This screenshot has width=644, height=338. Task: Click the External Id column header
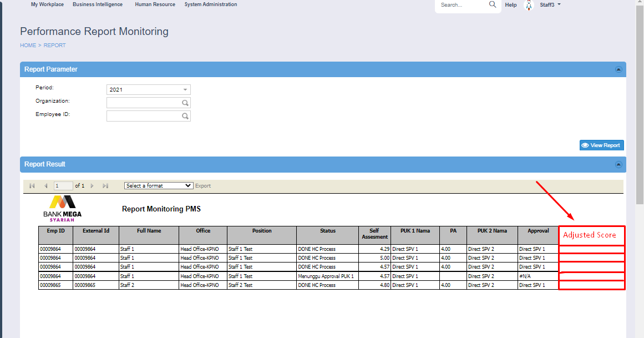[96, 235]
